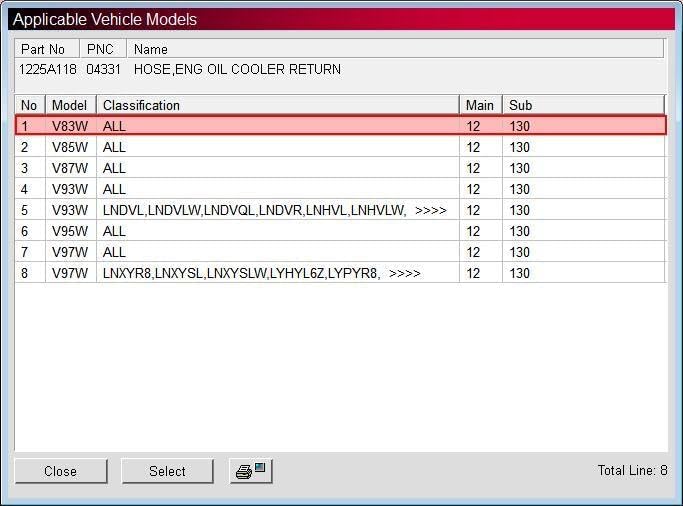Click the Part No header
This screenshot has height=506, width=683.
[47, 49]
